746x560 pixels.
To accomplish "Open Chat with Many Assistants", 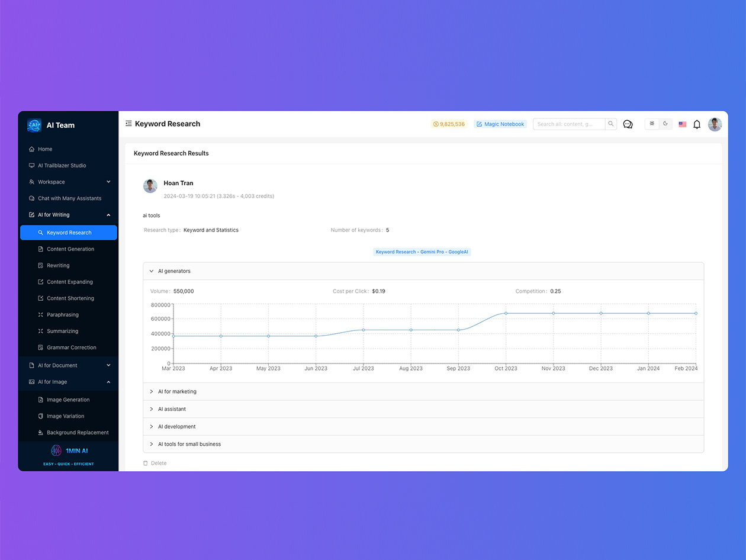I will [x=68, y=198].
